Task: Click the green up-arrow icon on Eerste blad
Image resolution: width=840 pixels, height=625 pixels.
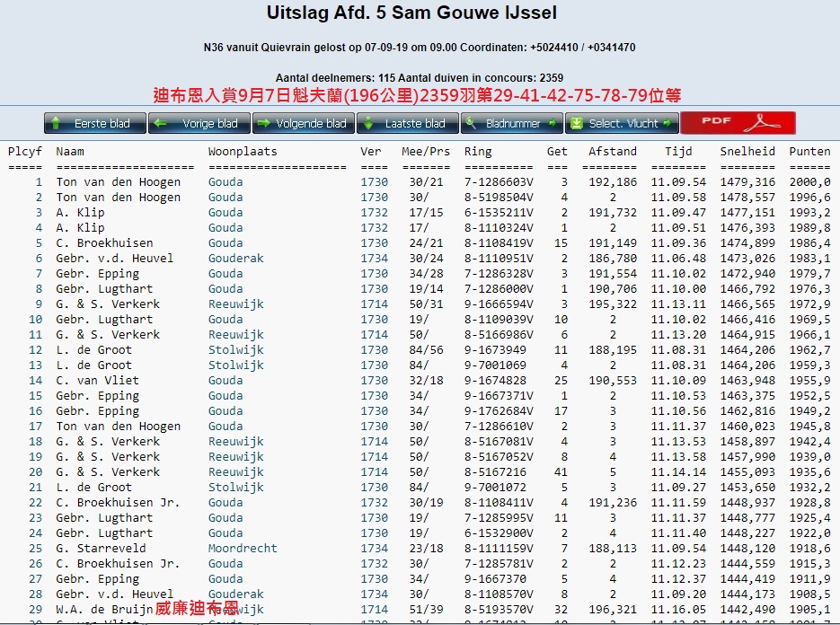Action: (x=56, y=124)
